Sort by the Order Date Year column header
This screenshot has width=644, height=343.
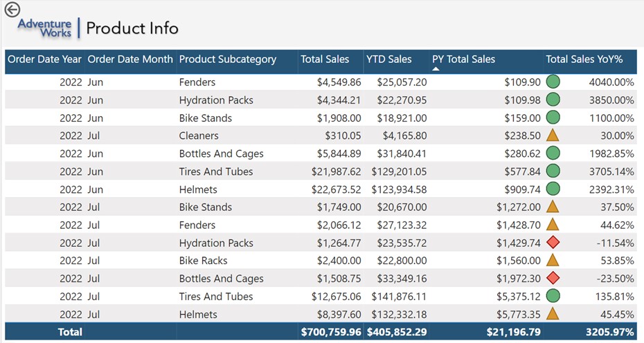tap(44, 59)
